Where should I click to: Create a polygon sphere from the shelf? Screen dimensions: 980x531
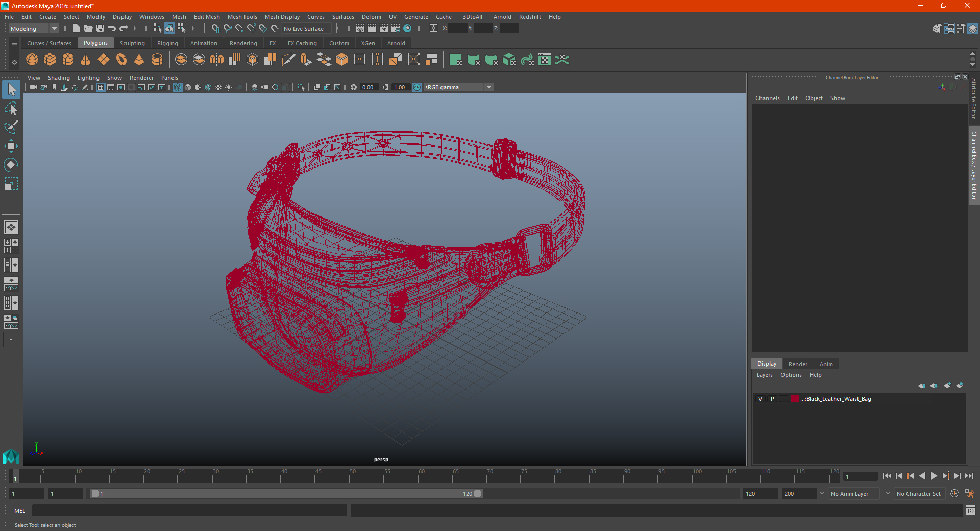tap(32, 60)
